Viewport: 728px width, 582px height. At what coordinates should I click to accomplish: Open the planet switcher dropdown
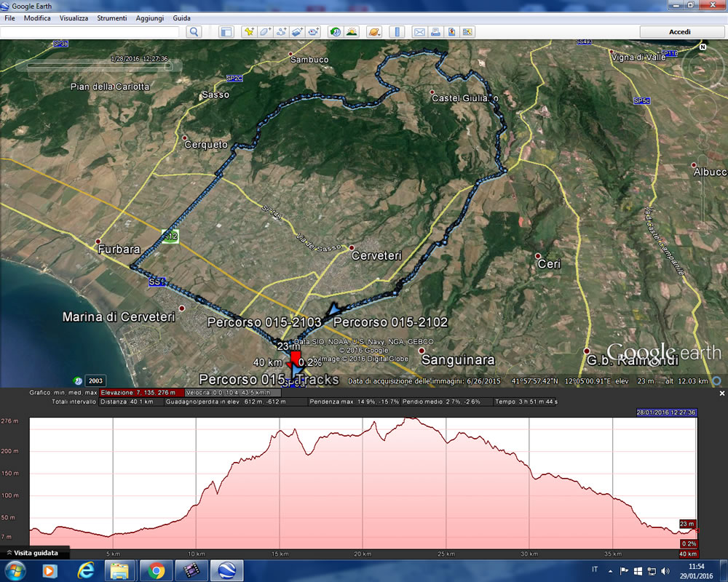click(x=373, y=32)
